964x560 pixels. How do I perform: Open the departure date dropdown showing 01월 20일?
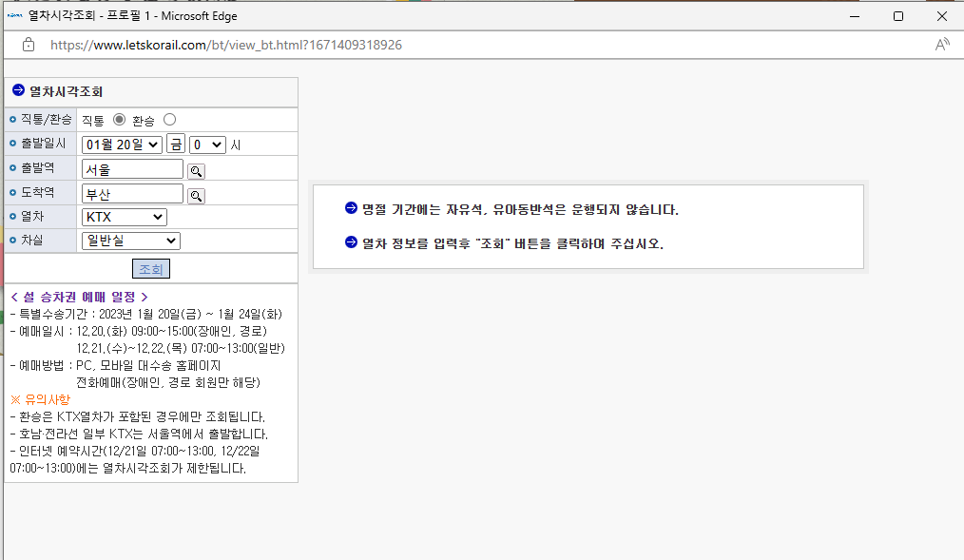pyautogui.click(x=122, y=144)
